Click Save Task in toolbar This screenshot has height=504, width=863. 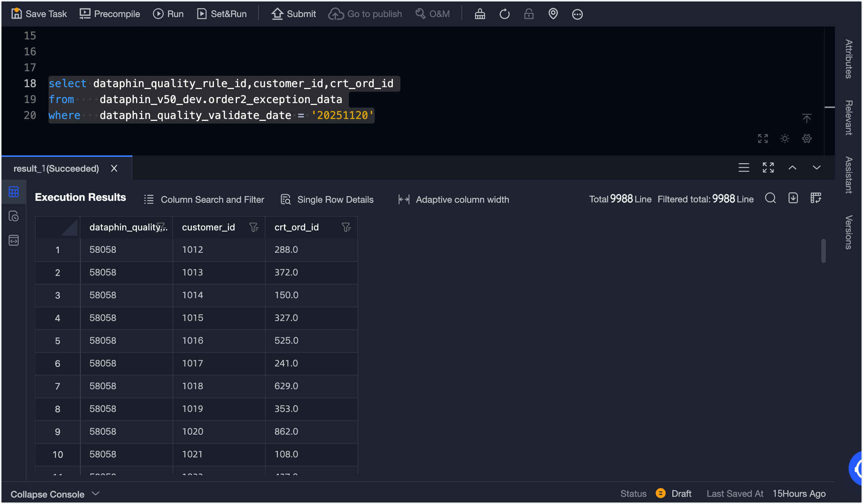click(x=39, y=14)
